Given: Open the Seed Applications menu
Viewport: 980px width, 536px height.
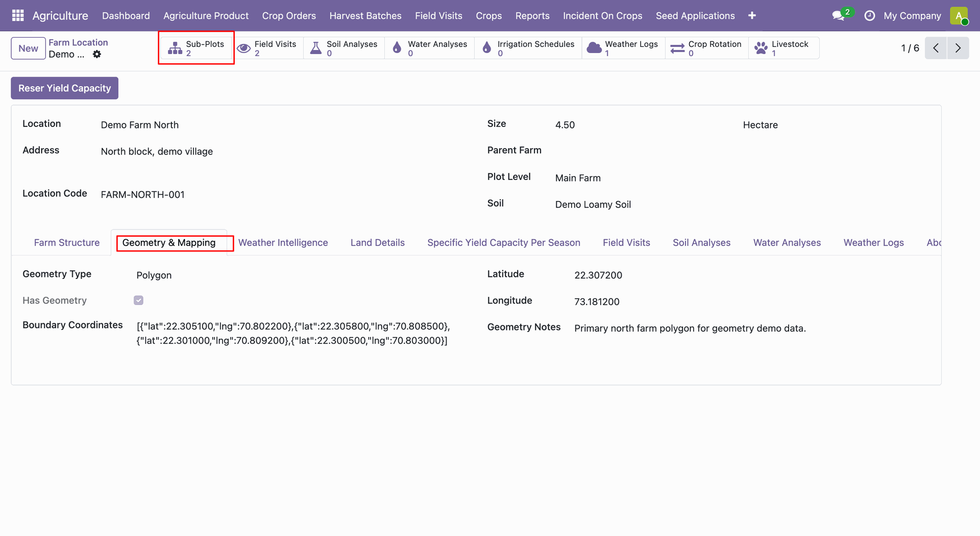Looking at the screenshot, I should point(695,16).
